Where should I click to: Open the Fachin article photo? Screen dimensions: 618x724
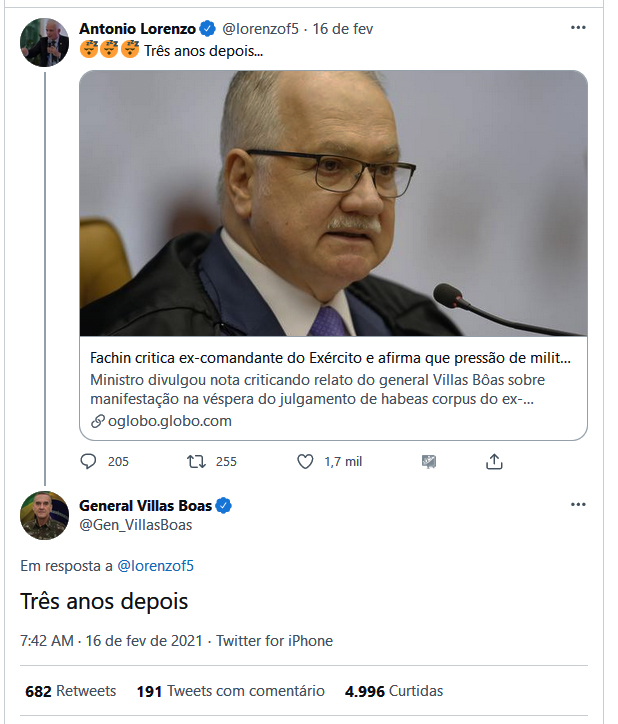click(333, 203)
